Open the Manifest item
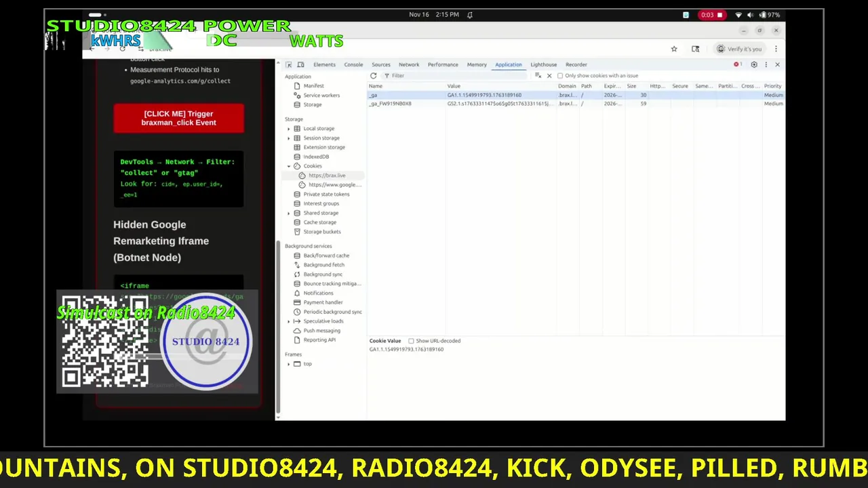868x488 pixels. (x=313, y=86)
